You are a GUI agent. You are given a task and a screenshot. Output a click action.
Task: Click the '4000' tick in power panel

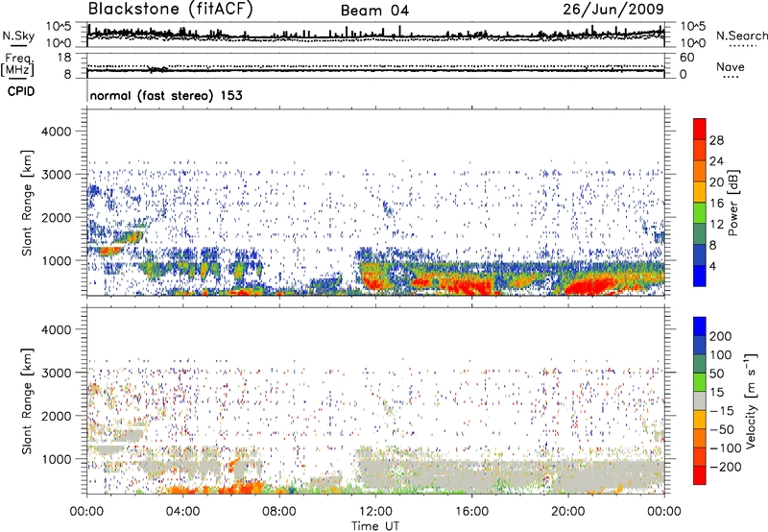[x=56, y=132]
